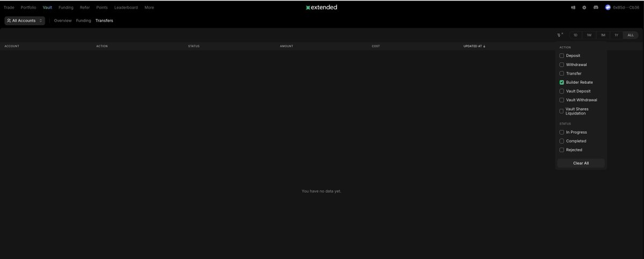
Task: Open the All Accounts dropdown
Action: 25,20
